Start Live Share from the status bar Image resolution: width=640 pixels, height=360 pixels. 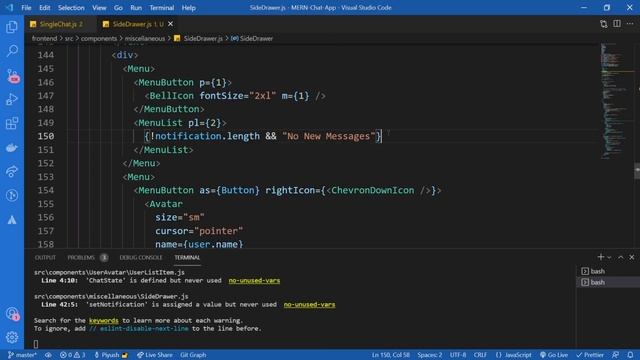154,355
